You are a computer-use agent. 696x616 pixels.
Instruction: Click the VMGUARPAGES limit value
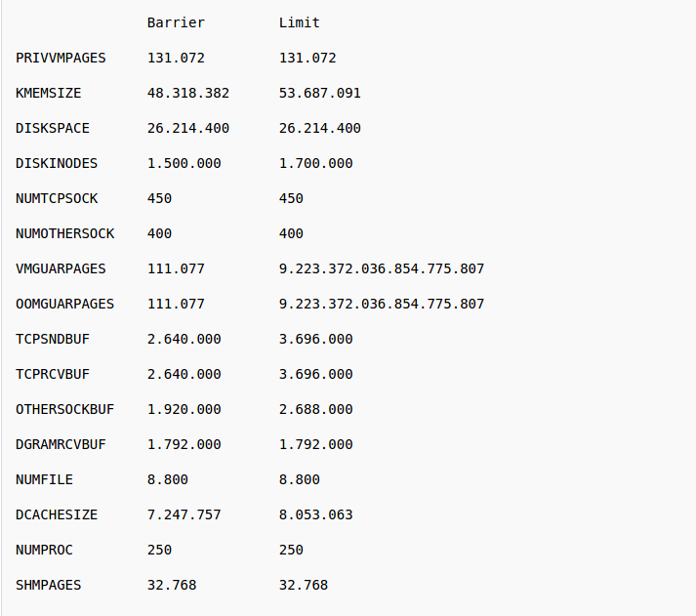[x=382, y=268]
